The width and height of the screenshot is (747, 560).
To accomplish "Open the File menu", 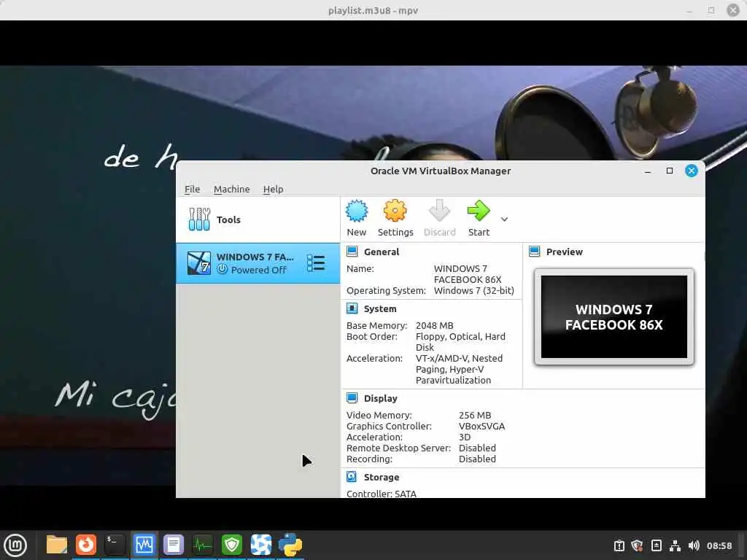I will coord(192,189).
